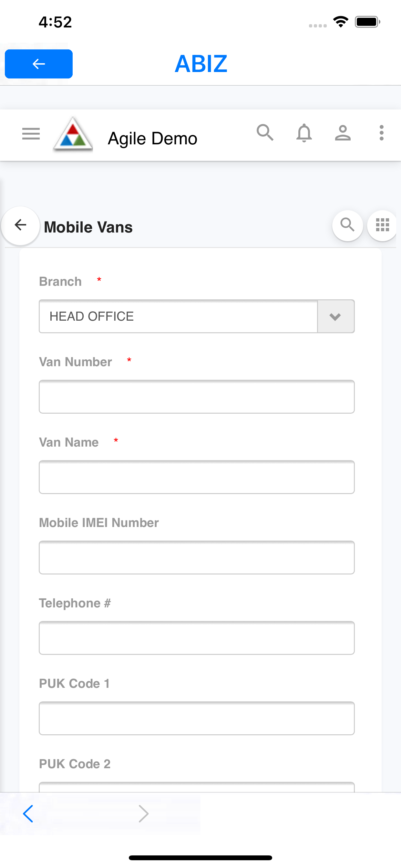Tap the Mobile IMEI Number text box
This screenshot has width=401, height=868.
196,557
